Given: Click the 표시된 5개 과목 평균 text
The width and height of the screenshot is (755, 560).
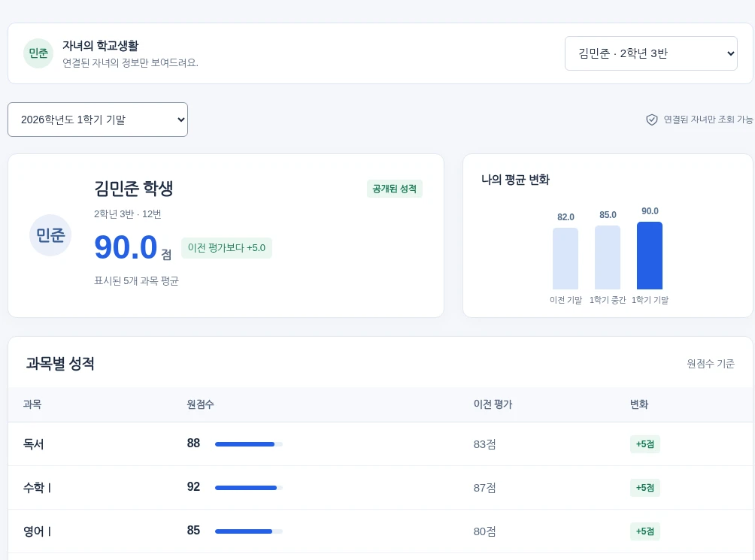Looking at the screenshot, I should tap(136, 280).
